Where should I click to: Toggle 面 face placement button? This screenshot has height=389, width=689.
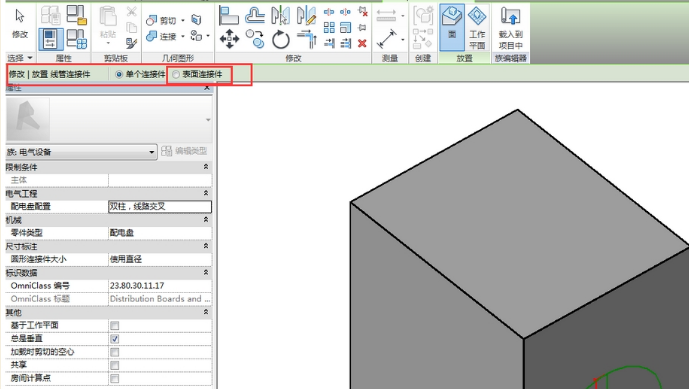(x=452, y=27)
